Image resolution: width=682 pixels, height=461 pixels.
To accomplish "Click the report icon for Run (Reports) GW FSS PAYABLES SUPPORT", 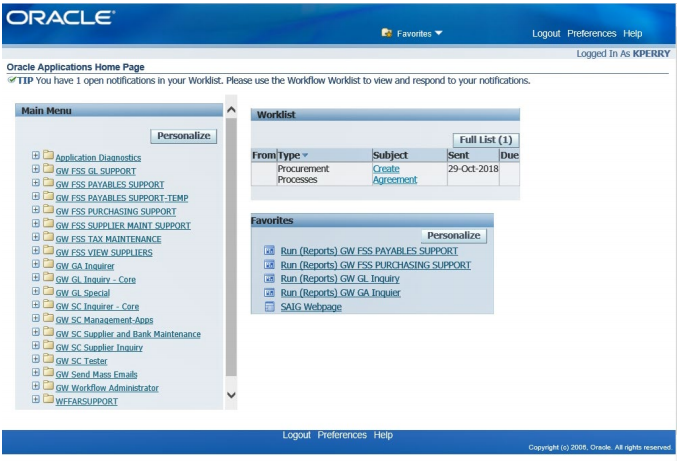I will (270, 251).
